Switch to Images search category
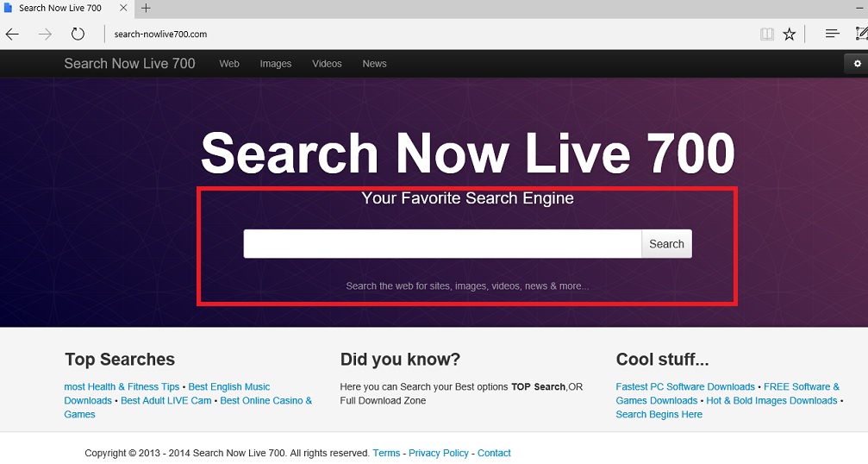The height and width of the screenshot is (464, 868). coord(276,64)
